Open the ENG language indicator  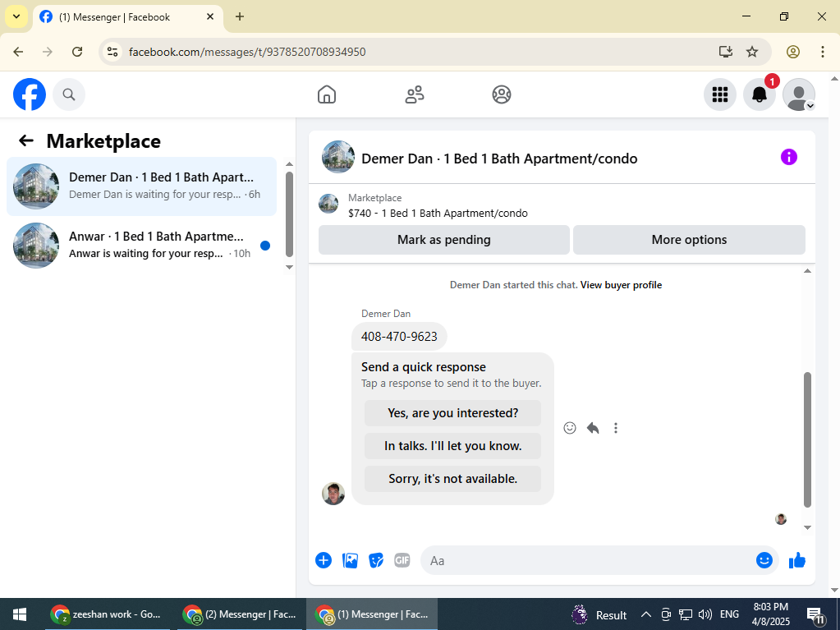point(729,614)
